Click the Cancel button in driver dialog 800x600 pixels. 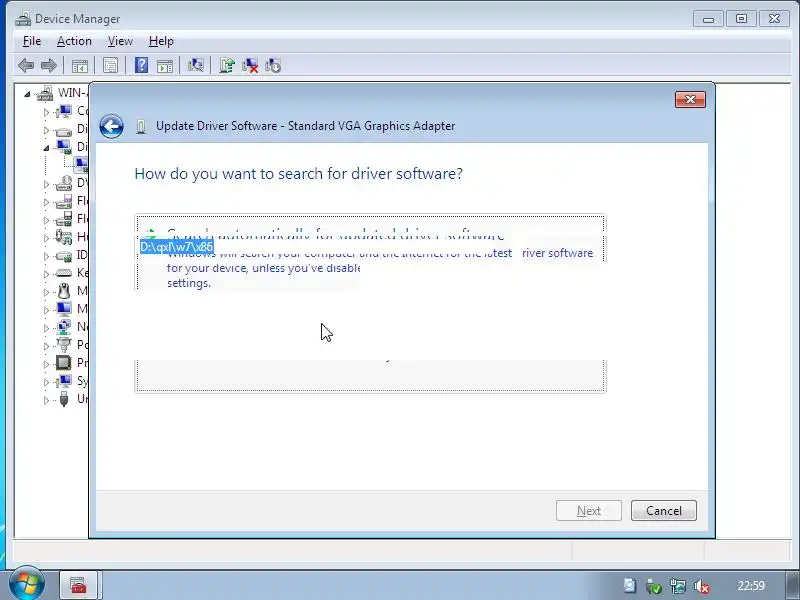[x=663, y=510]
